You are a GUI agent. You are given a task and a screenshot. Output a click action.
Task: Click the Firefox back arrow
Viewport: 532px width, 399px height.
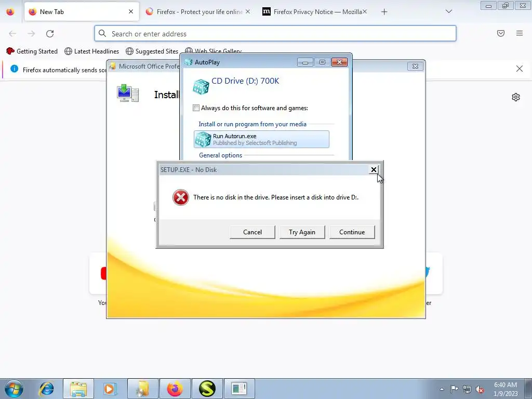pos(12,33)
